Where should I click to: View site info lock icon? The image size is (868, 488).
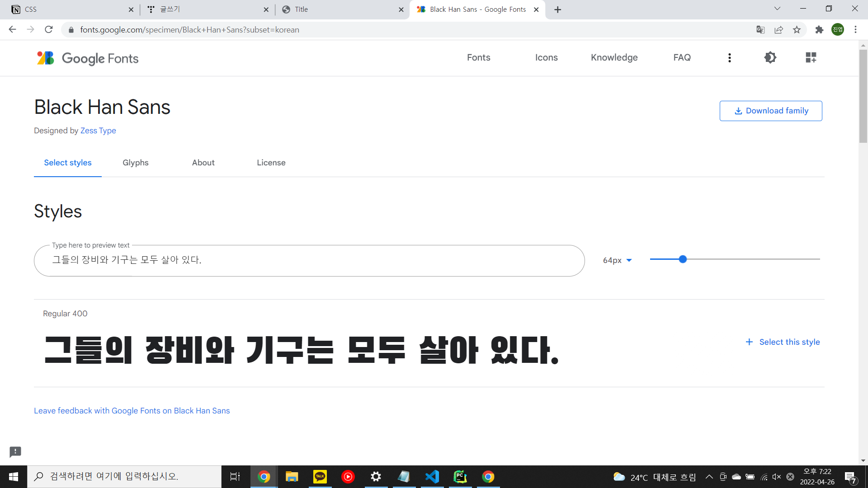pyautogui.click(x=71, y=30)
